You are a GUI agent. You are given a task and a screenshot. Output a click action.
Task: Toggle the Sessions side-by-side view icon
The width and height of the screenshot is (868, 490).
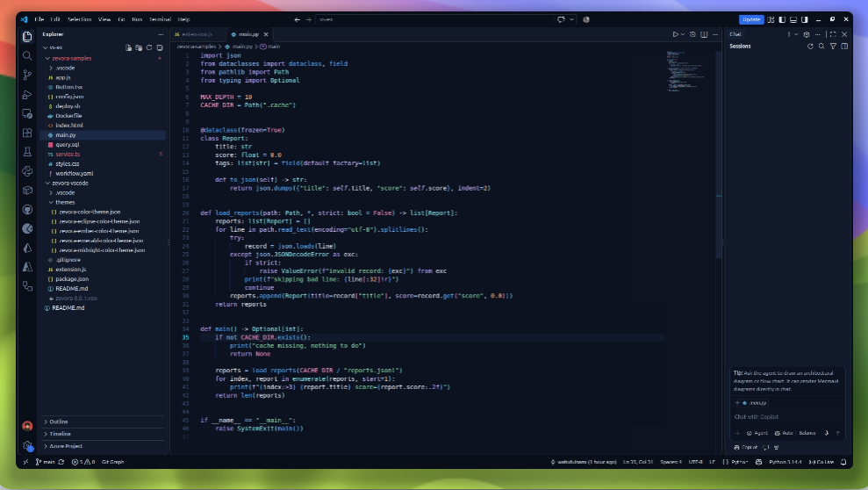click(x=844, y=47)
